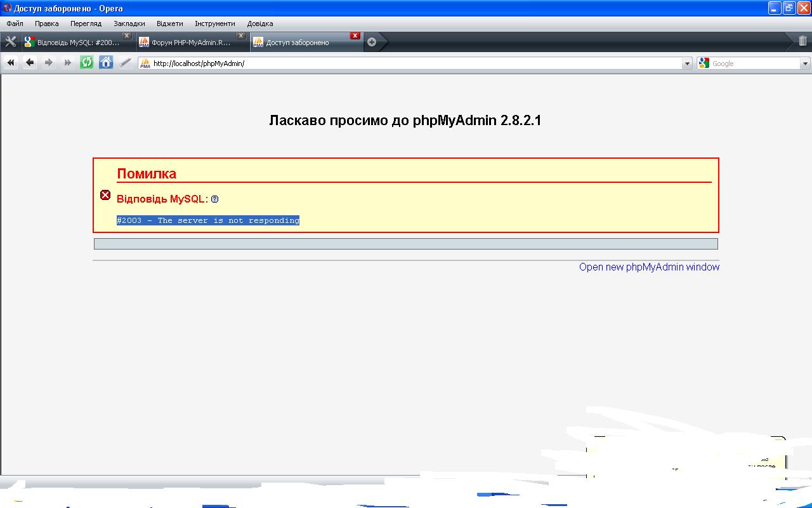
Task: Open the Перегляд menu
Action: pos(86,23)
